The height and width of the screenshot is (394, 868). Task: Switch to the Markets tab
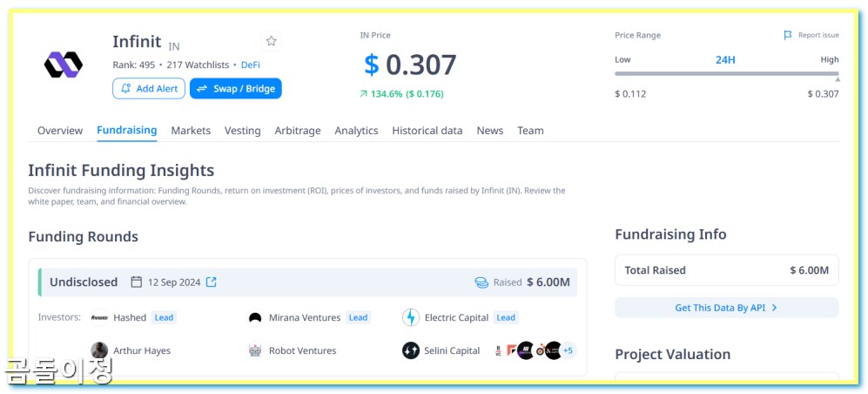tap(191, 131)
